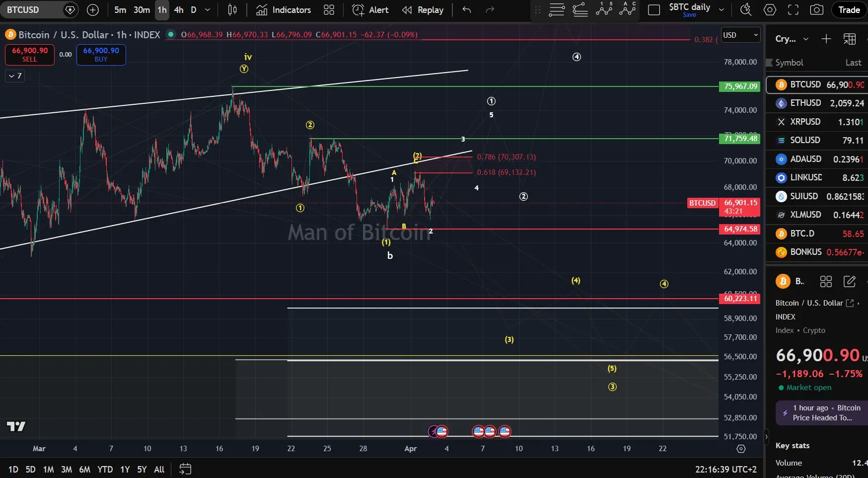Undo the last chart action

pos(466,10)
